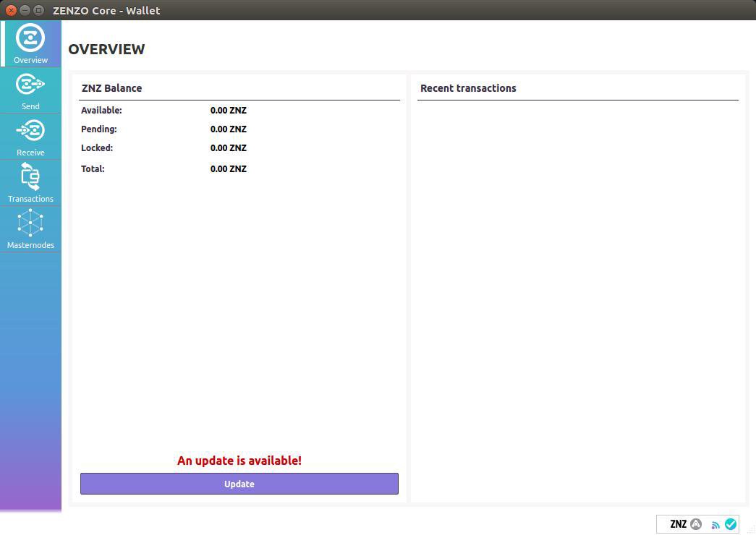This screenshot has height=535, width=756.
Task: Click the Pending balance value 0.00 ZNZ
Action: 229,129
